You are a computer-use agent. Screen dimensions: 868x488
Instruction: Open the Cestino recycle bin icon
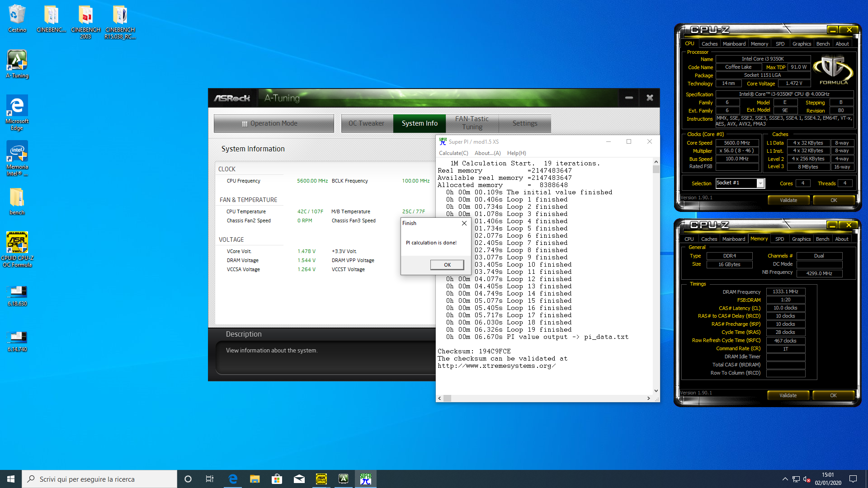tap(17, 19)
